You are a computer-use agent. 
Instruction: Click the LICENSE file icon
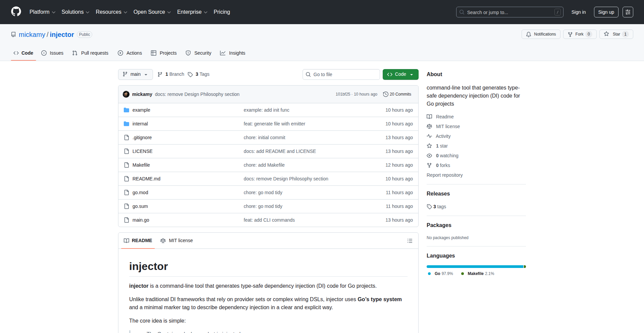click(x=126, y=151)
